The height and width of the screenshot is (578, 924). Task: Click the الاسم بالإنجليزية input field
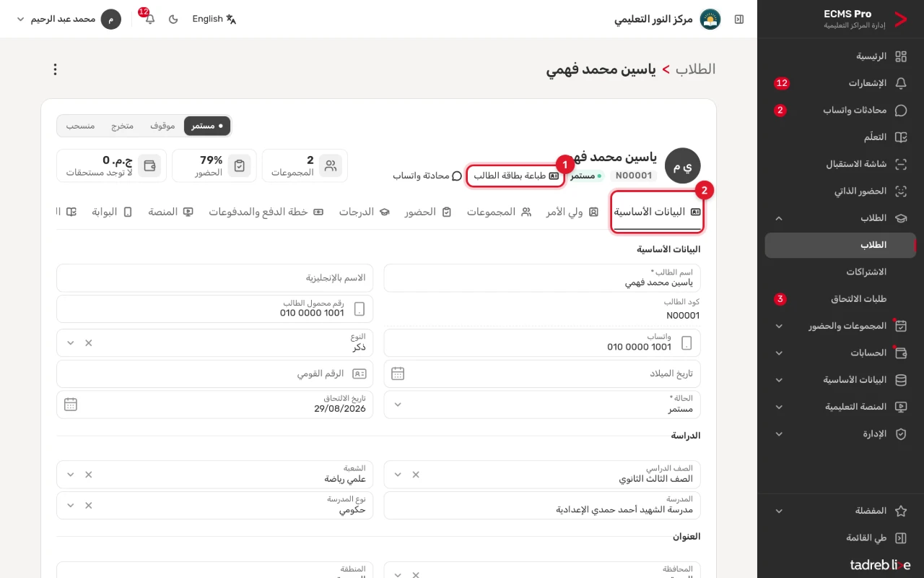tap(215, 277)
